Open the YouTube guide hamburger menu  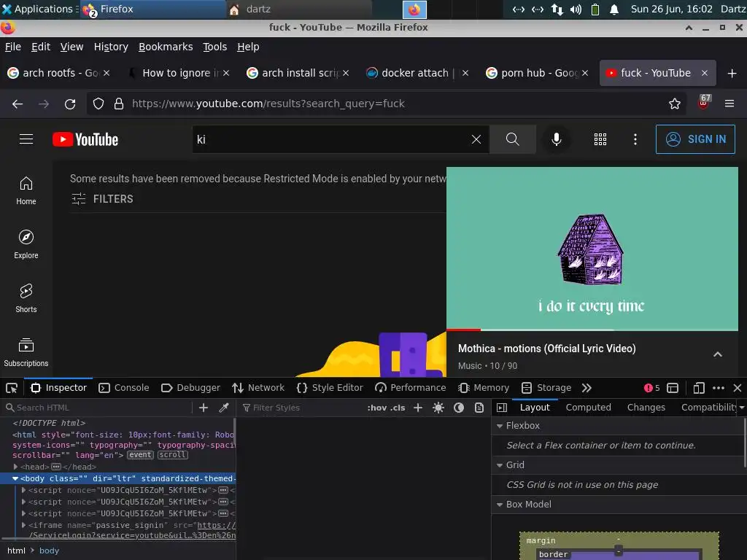[26, 139]
